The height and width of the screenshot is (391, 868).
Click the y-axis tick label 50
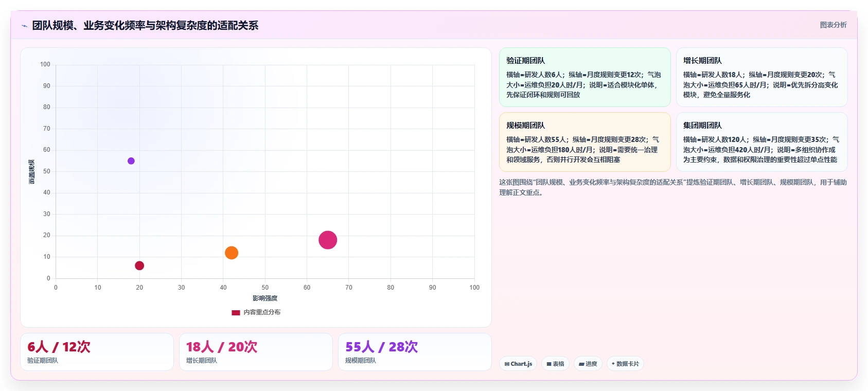click(47, 171)
